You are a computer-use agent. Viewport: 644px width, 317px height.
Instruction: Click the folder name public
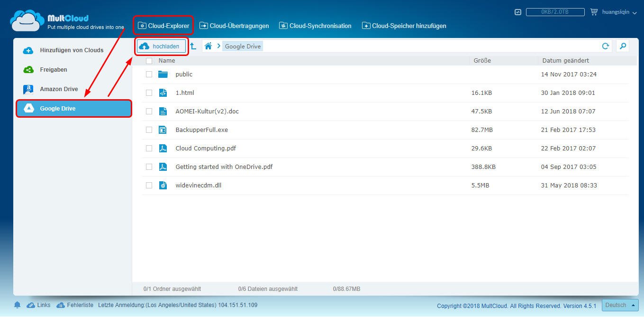(184, 74)
